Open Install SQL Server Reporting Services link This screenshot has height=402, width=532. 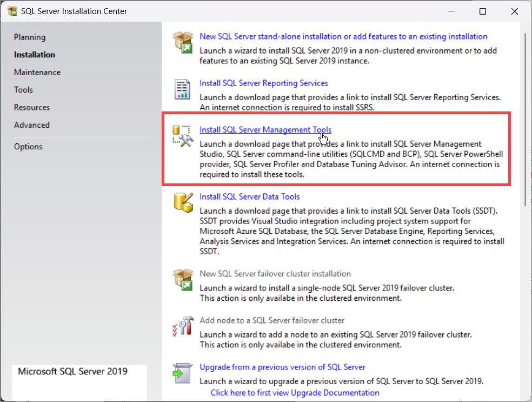(x=264, y=83)
